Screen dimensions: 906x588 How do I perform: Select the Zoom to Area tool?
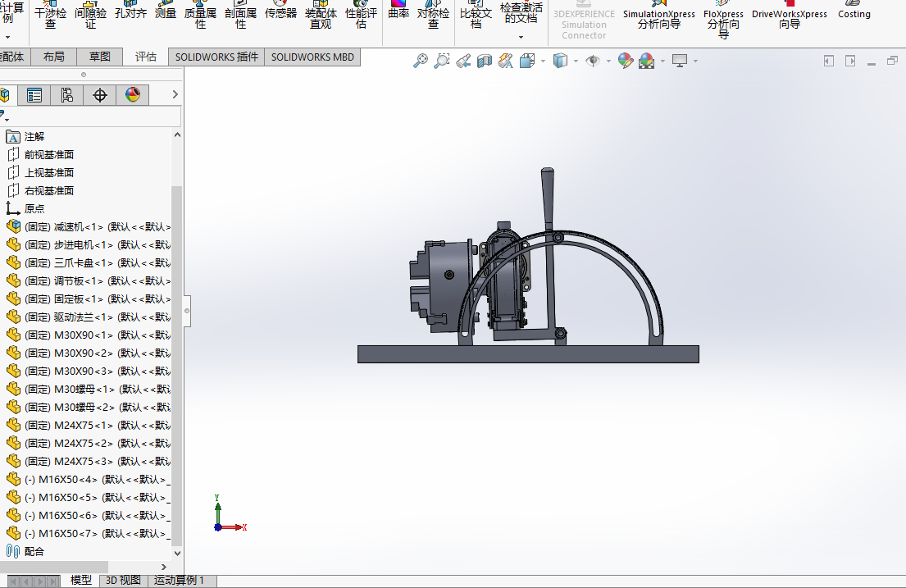pos(442,61)
